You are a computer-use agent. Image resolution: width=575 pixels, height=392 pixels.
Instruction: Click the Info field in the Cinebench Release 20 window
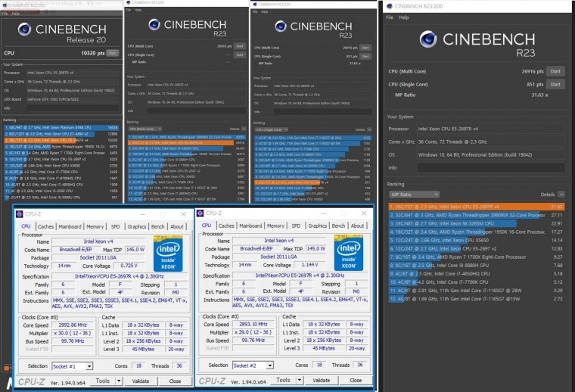[x=73, y=108]
